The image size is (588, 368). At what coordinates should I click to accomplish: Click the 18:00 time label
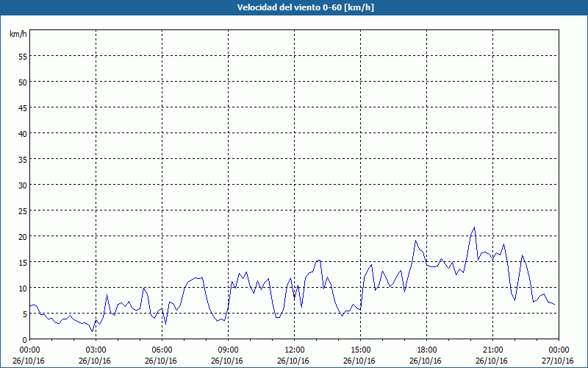426,350
